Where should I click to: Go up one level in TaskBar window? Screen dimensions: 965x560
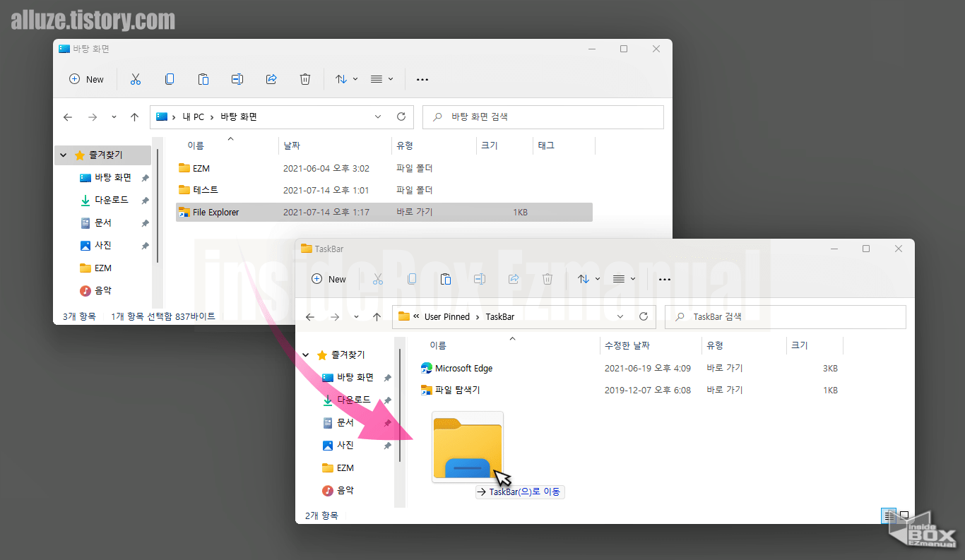coord(377,317)
